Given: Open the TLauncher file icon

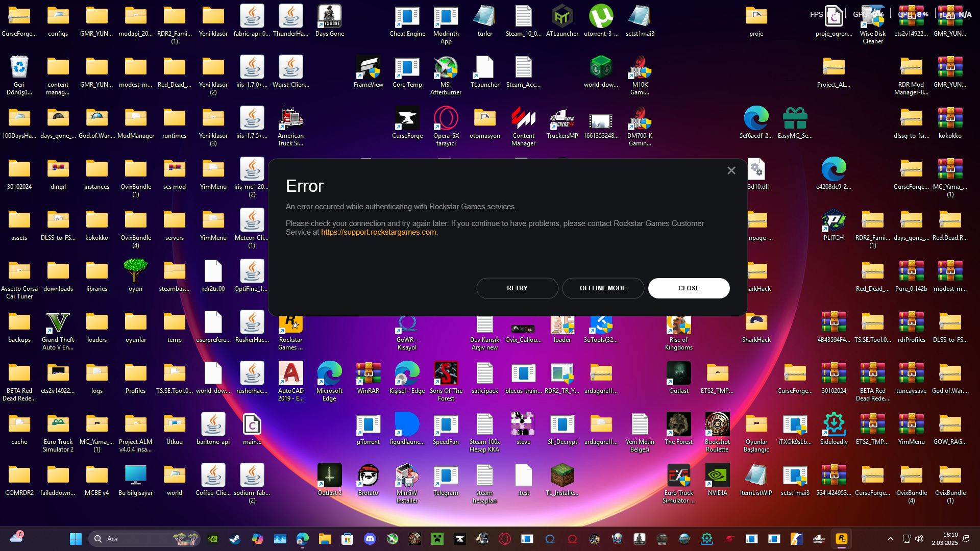Looking at the screenshot, I should coord(485,72).
